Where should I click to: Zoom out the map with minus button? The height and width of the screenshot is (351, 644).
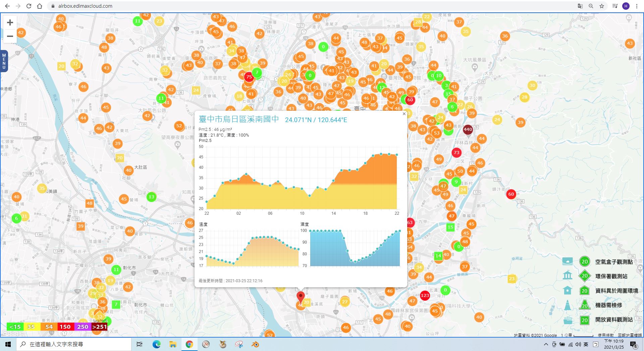(10, 36)
